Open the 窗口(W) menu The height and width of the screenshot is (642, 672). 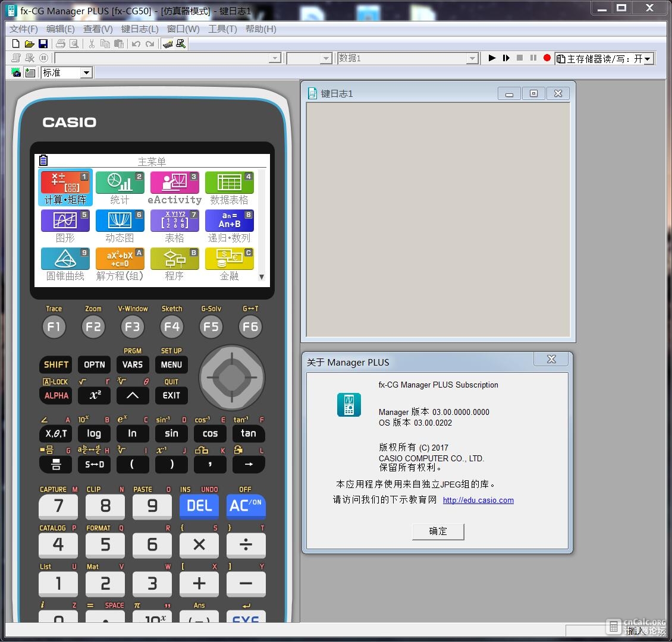(x=183, y=29)
